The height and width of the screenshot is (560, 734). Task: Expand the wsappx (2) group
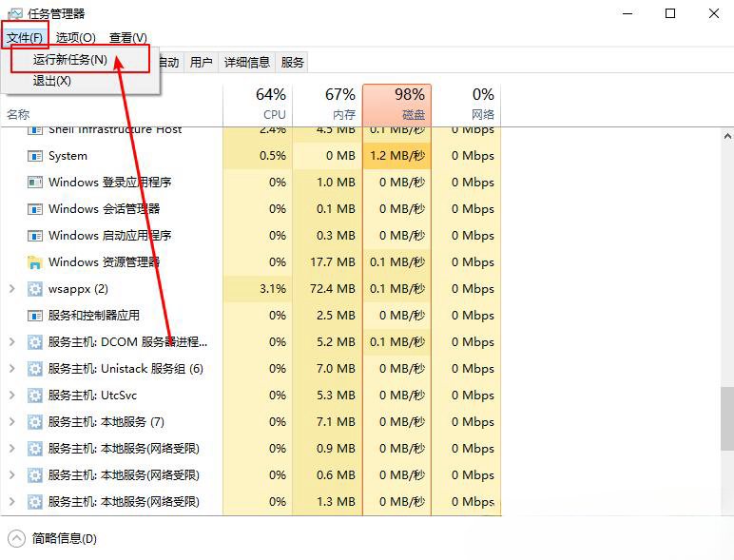tap(12, 289)
